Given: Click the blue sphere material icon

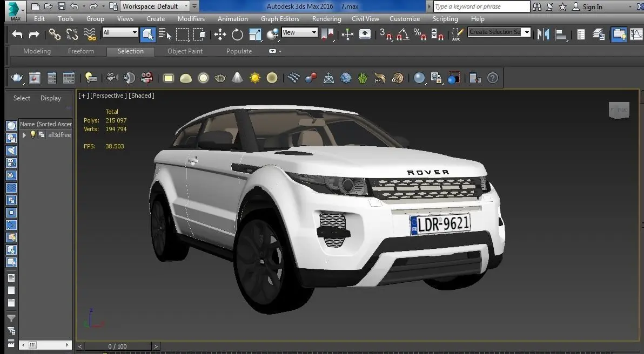Looking at the screenshot, I should click(x=419, y=78).
